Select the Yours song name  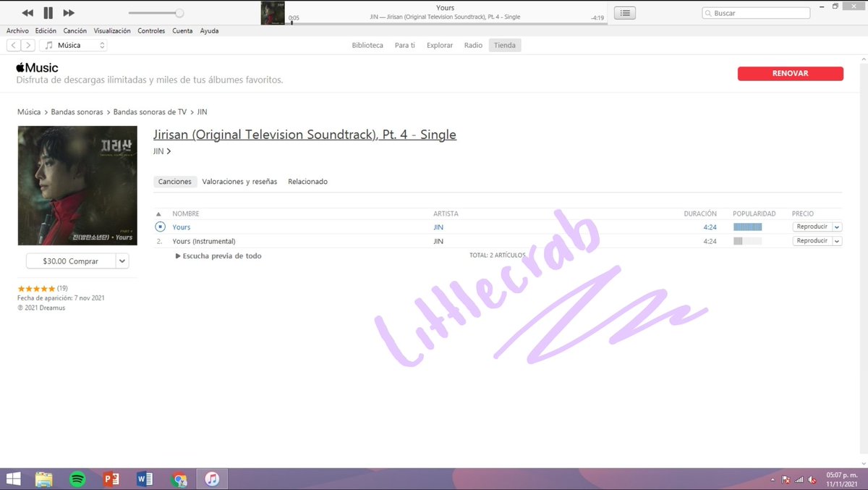pos(182,227)
